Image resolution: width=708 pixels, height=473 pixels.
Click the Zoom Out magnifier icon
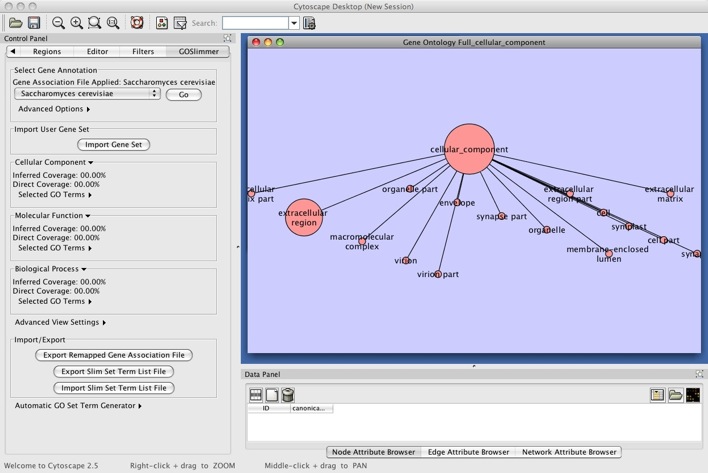tap(58, 22)
